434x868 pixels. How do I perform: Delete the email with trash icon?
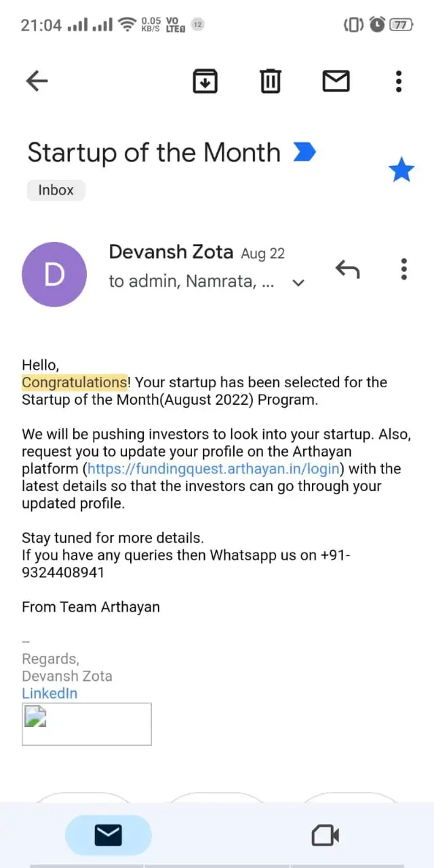[271, 81]
